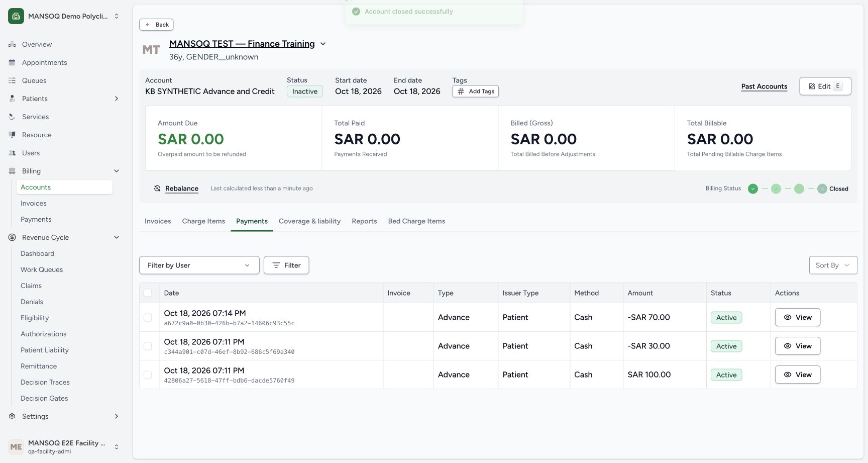The width and height of the screenshot is (868, 463).
Task: Click the Patients sidebar icon
Action: (x=12, y=99)
